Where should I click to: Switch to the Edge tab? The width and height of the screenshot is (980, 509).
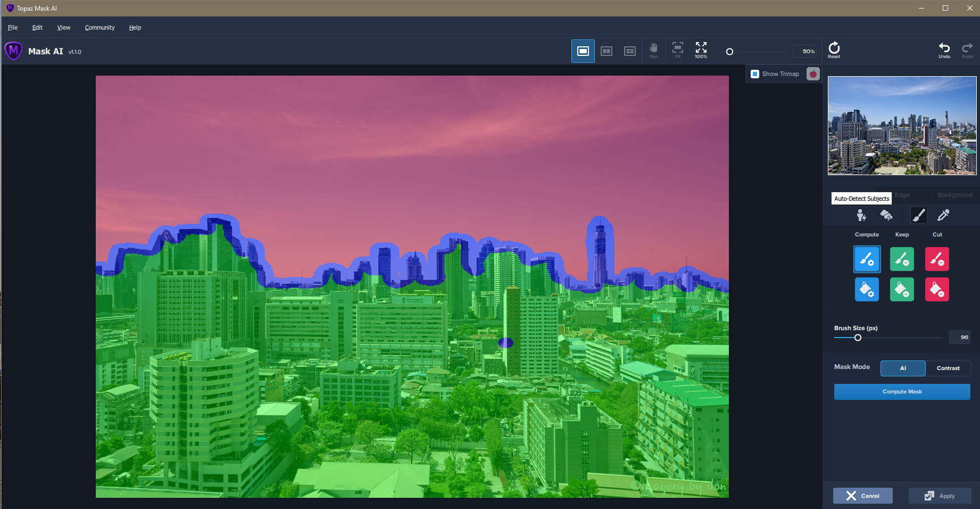click(x=902, y=195)
